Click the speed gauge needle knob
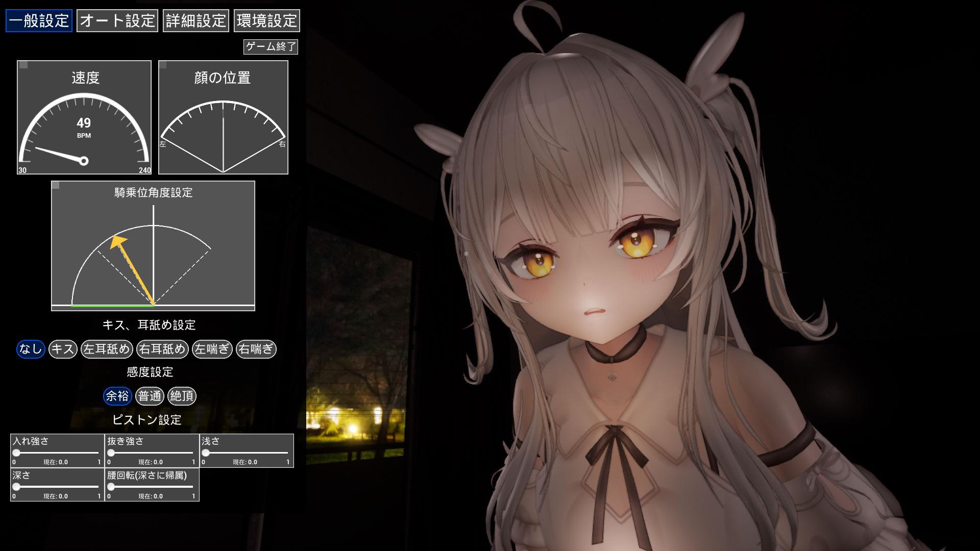980x551 pixels. tap(84, 161)
